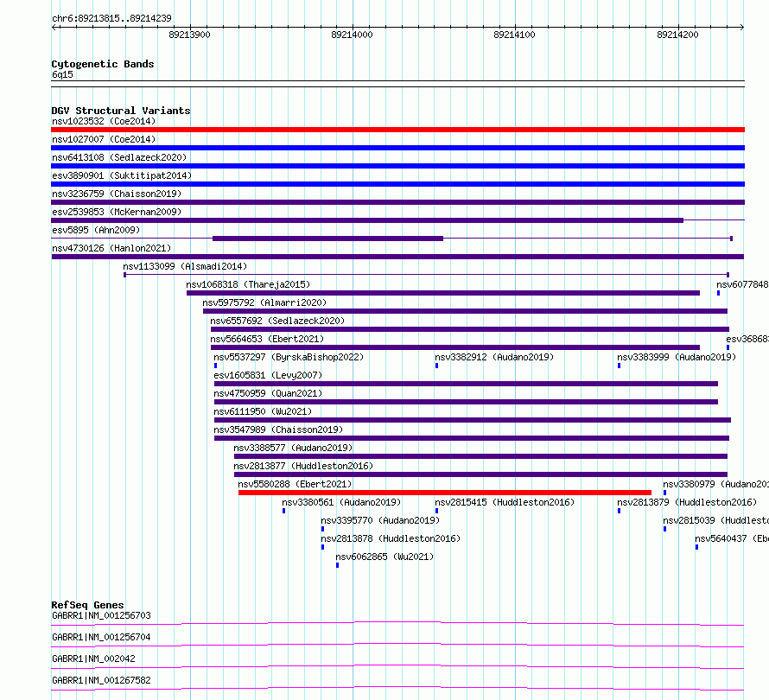769x700 pixels.
Task: Open nsv6062865 (Wu2021) variant
Action: [384, 557]
